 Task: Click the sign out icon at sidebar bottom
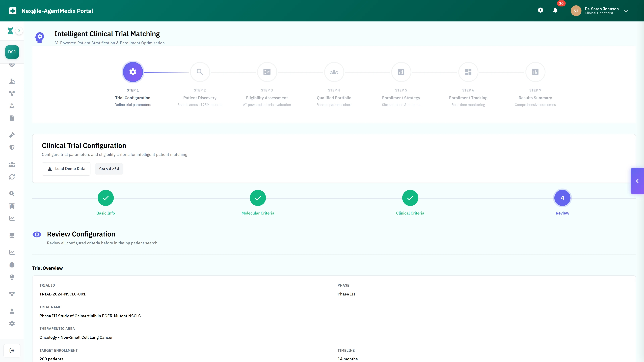(x=12, y=350)
